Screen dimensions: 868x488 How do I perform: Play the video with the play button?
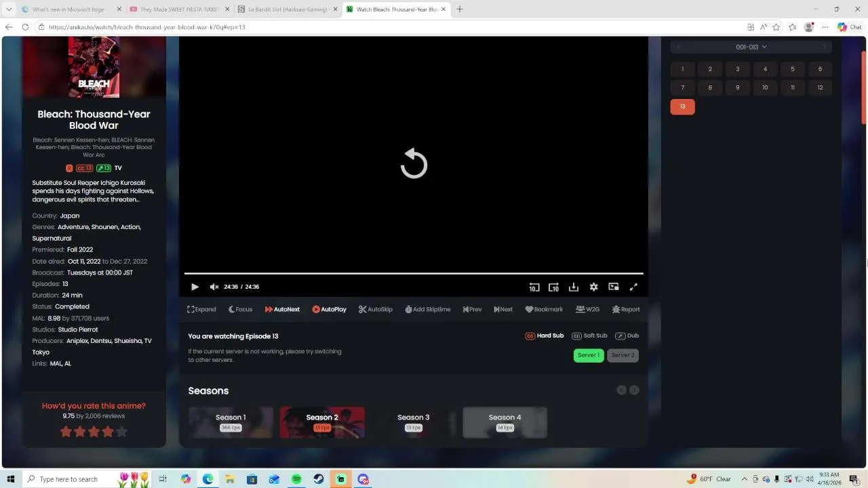pos(195,287)
